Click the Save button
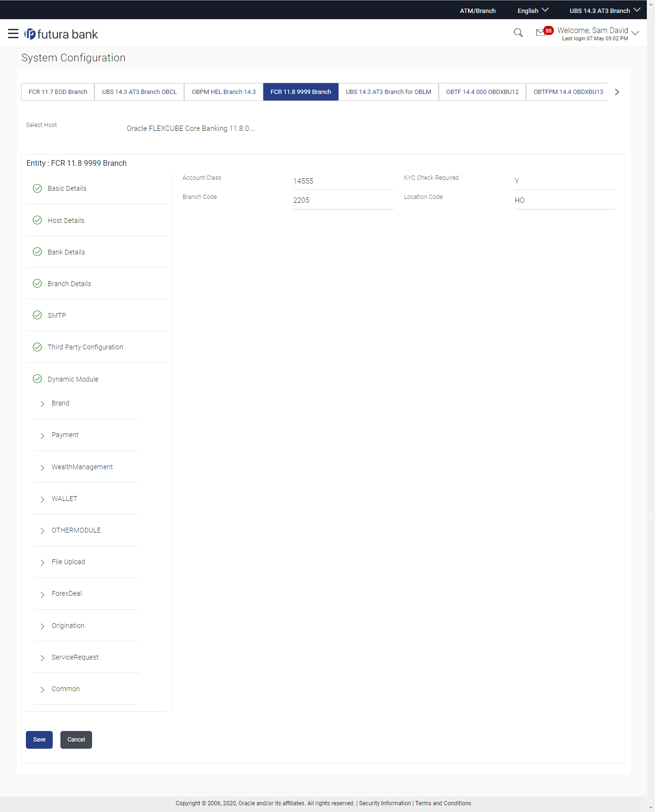The width and height of the screenshot is (655, 812). pos(39,740)
